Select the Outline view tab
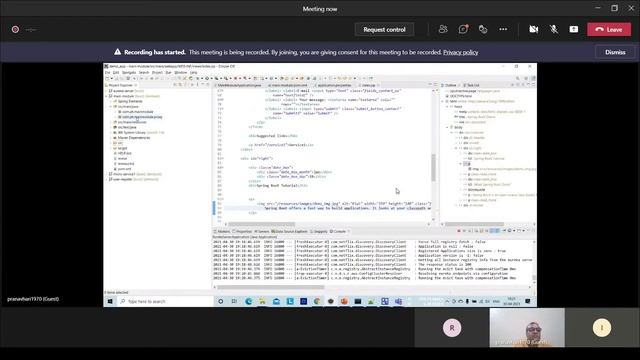 [x=450, y=85]
